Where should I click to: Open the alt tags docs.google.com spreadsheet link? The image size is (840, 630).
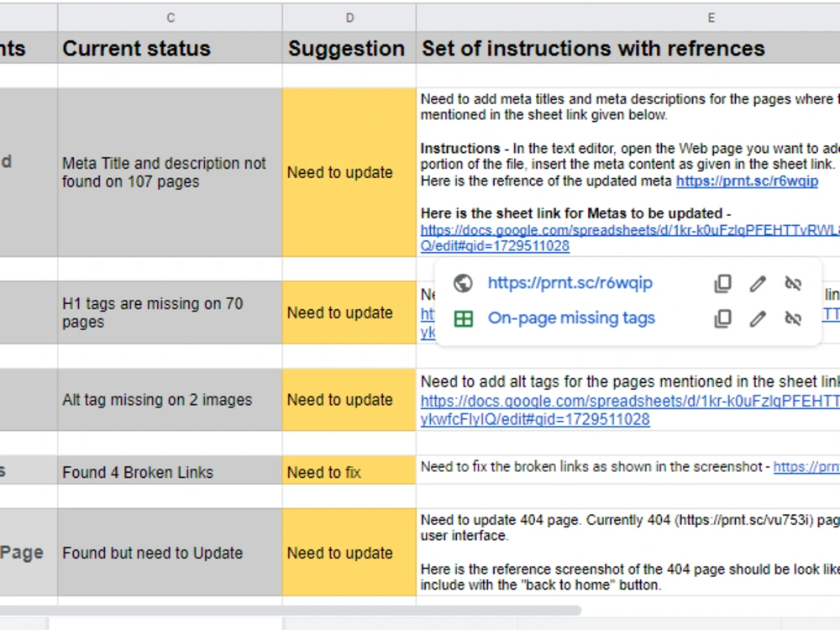point(630,410)
